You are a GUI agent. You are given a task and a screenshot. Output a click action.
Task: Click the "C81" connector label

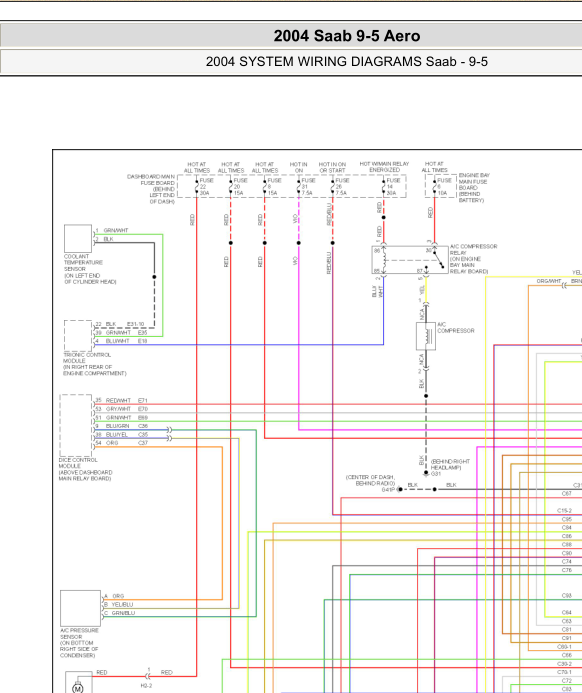[567, 629]
